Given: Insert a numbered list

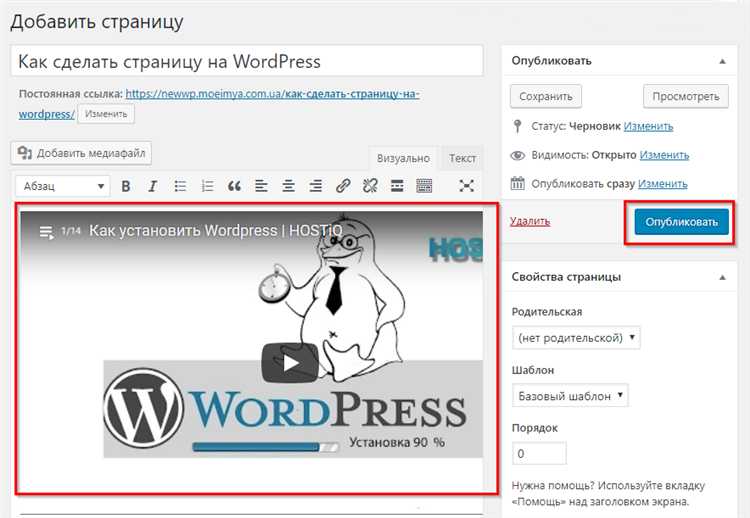Looking at the screenshot, I should (207, 186).
